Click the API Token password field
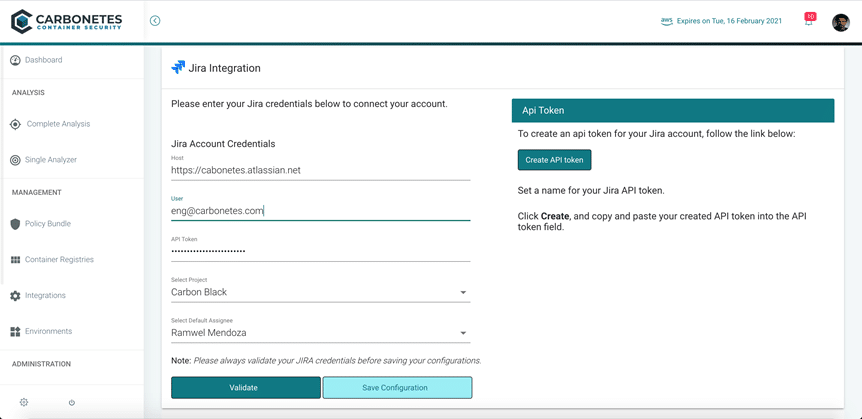 coord(321,252)
